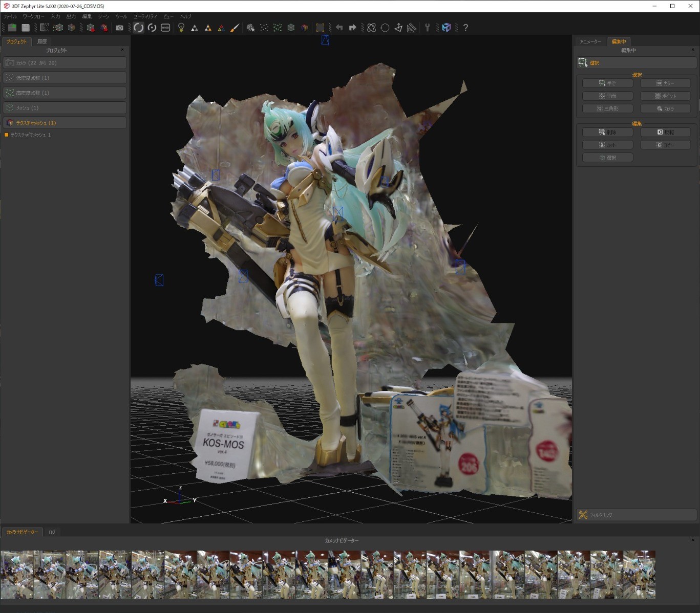Image resolution: width=700 pixels, height=613 pixels.
Task: Click the undo arrow icon
Action: click(339, 28)
